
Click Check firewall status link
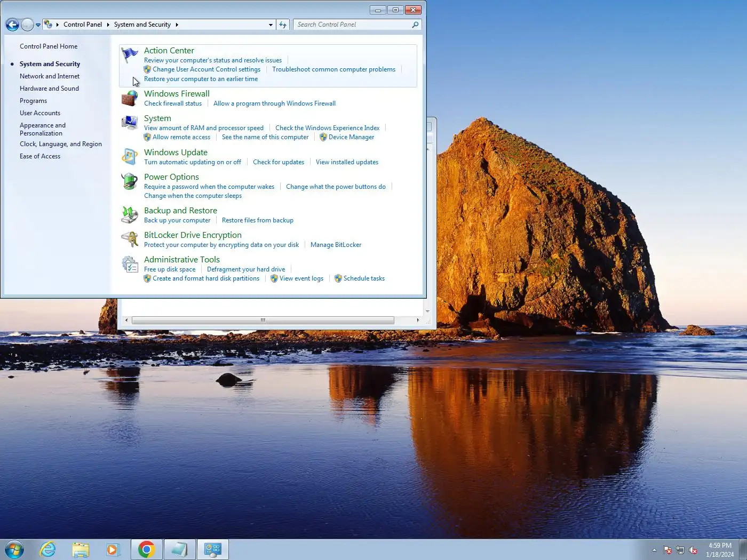(173, 103)
